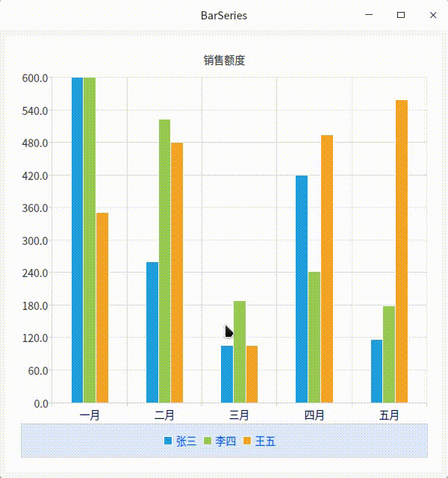
Task: Click the green 李四 bar for 五月
Action: tap(389, 355)
